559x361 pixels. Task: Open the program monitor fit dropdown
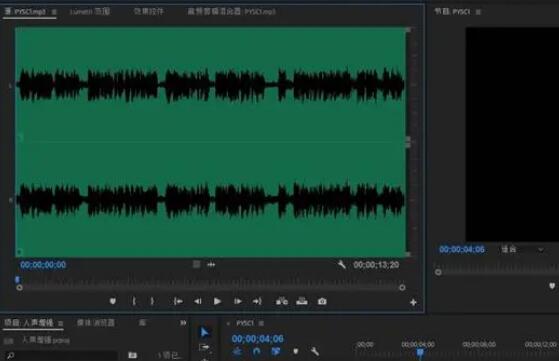click(x=523, y=249)
